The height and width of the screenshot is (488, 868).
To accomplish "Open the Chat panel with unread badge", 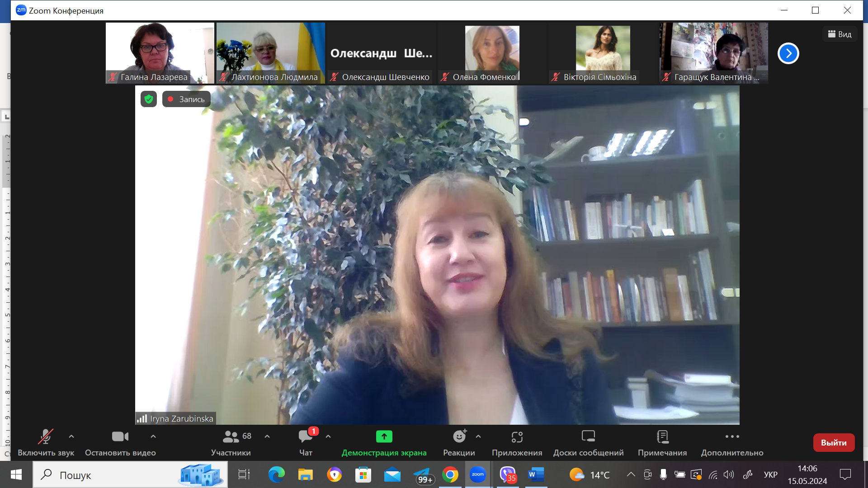I will [x=306, y=437].
